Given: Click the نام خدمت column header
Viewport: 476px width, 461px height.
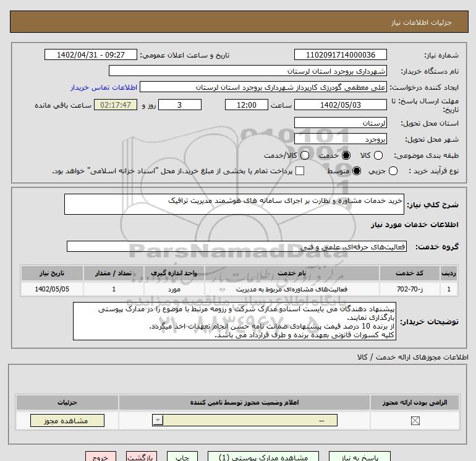Looking at the screenshot, I should click(x=292, y=273).
